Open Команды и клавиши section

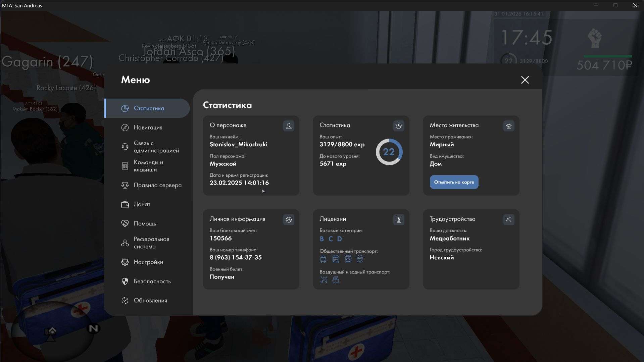point(148,166)
